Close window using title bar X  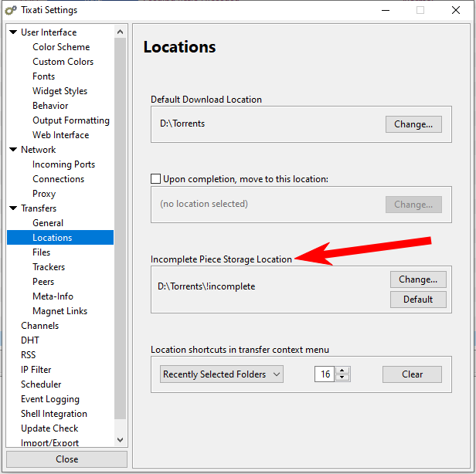pyautogui.click(x=456, y=10)
